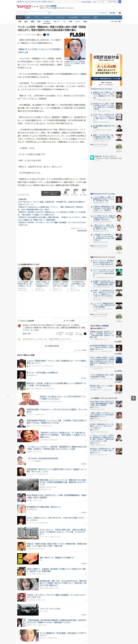This screenshot has height=644, width=138.
Task: Click the settings gear icon
Action: click(x=120, y=13)
